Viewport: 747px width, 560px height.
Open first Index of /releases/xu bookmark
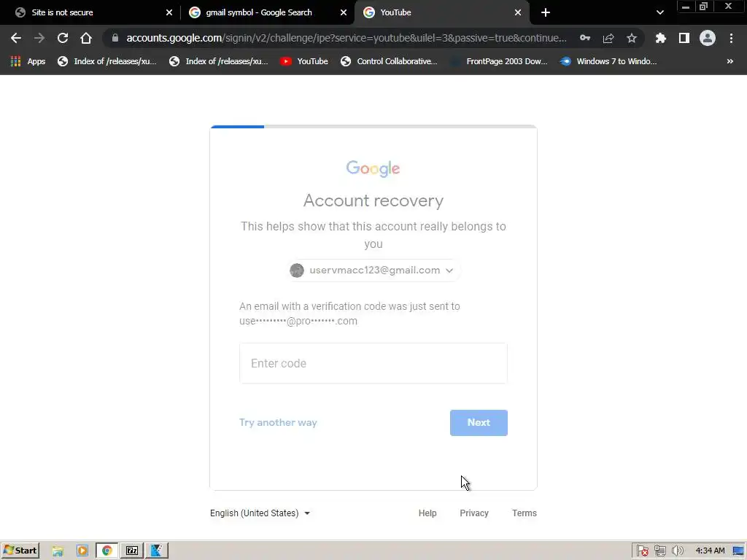tap(107, 61)
